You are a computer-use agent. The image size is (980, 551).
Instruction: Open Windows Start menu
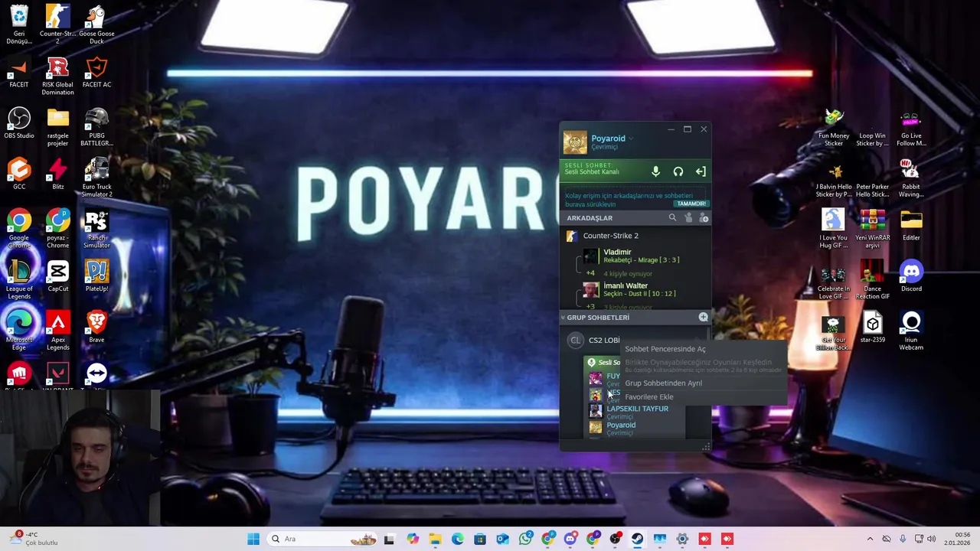coord(253,539)
